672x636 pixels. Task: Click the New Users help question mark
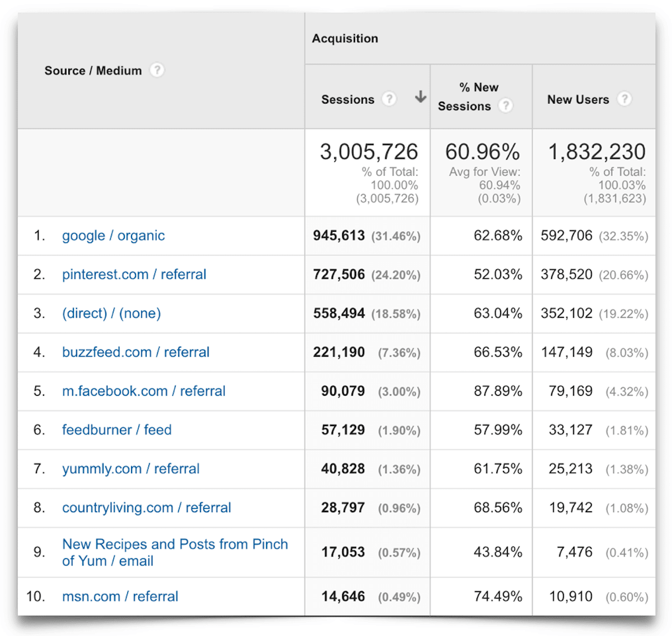click(624, 99)
